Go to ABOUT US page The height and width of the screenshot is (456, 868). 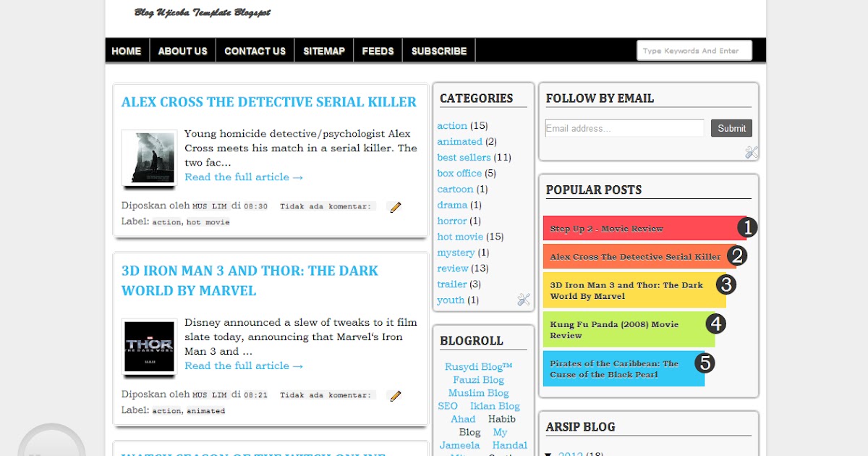(x=182, y=51)
